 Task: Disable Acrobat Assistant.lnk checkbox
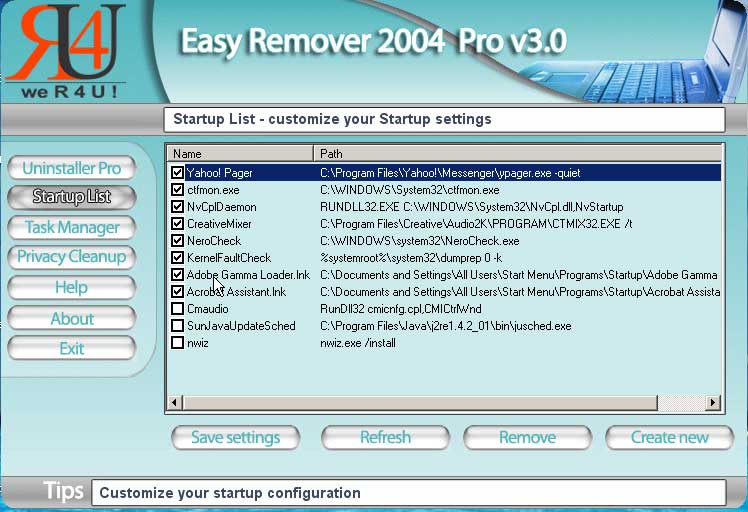click(x=177, y=292)
